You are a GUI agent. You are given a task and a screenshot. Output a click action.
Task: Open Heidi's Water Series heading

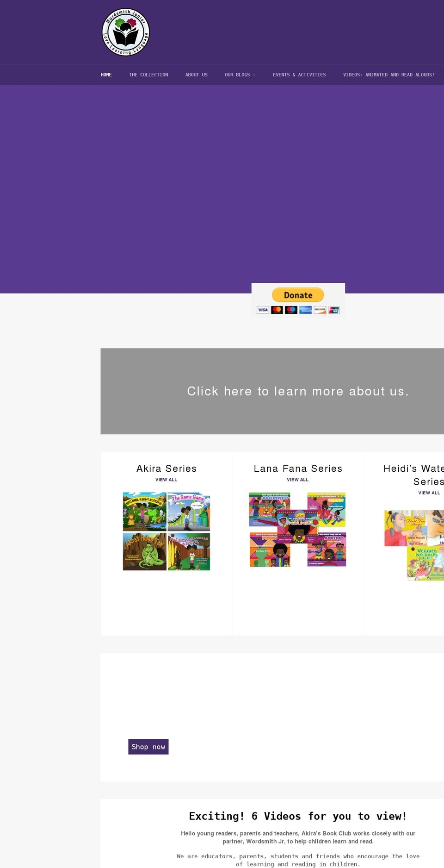pos(414,475)
